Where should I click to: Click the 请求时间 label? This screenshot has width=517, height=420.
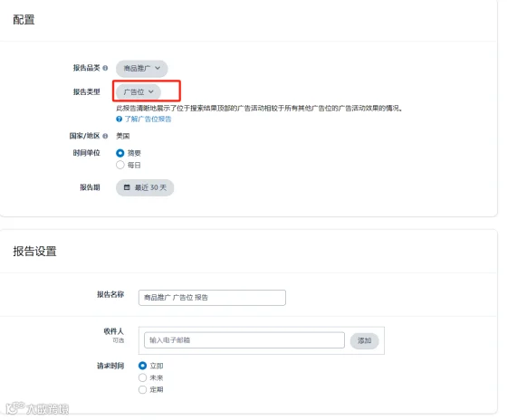[110, 366]
